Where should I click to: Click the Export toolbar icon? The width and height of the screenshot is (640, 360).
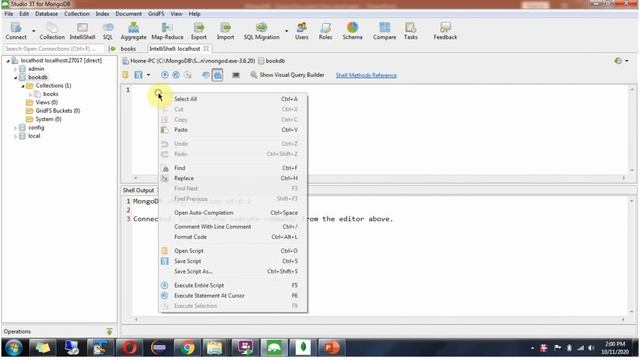(x=199, y=31)
